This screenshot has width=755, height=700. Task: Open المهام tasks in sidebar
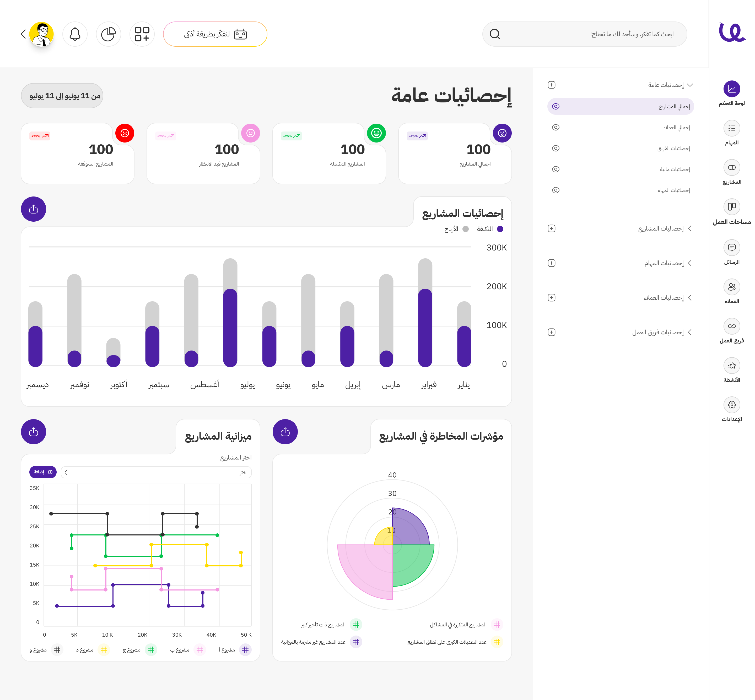click(x=731, y=133)
